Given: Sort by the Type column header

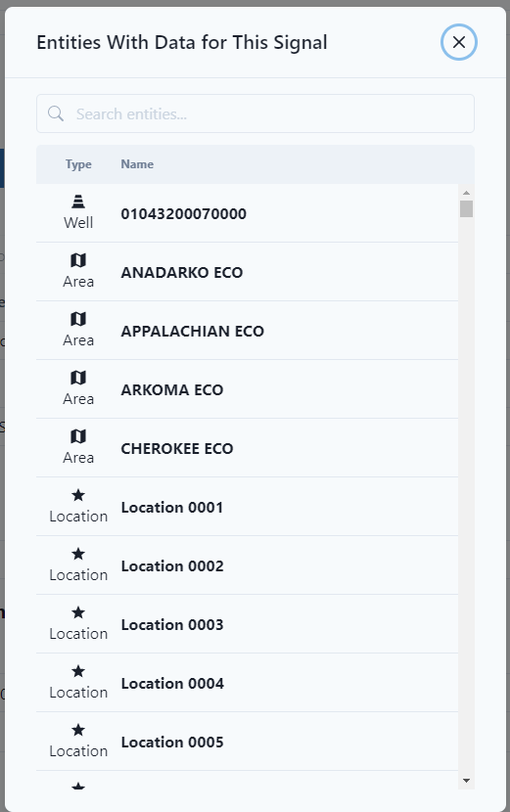Looking at the screenshot, I should click(78, 164).
